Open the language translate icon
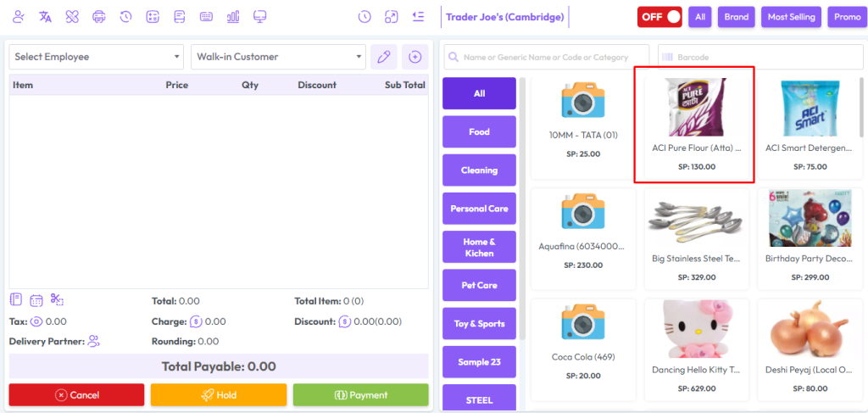Viewport: 868px width, 413px height. (46, 17)
